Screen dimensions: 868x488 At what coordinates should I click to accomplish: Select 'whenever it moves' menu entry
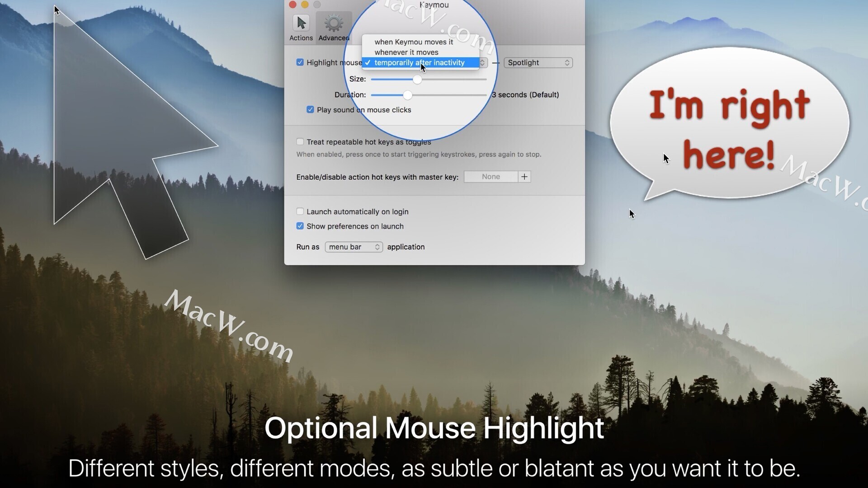pyautogui.click(x=420, y=52)
